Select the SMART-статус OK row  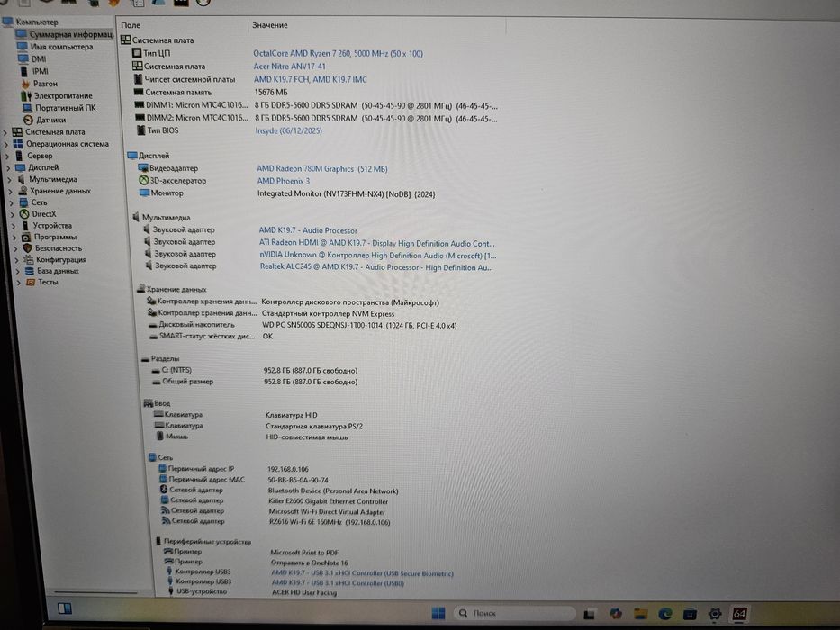pos(211,337)
